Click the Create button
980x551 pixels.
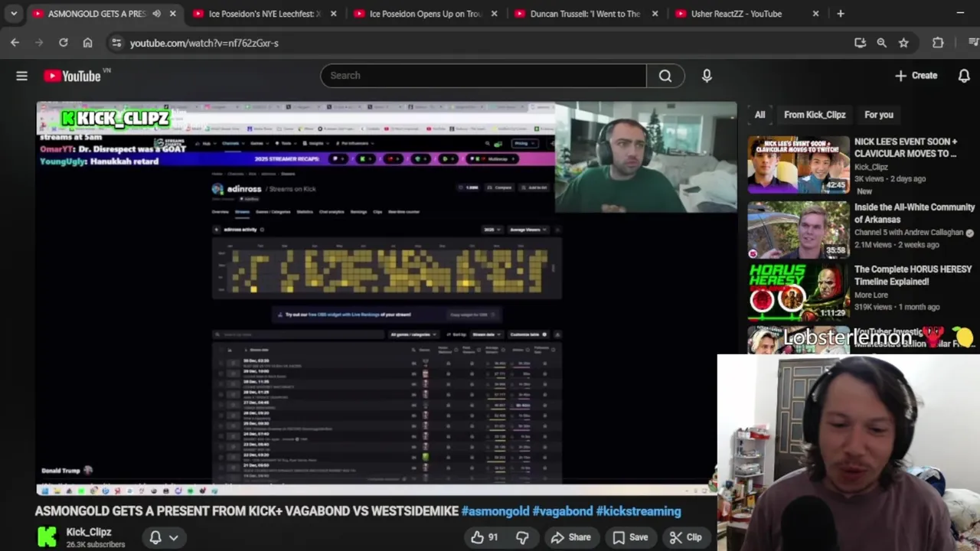916,76
